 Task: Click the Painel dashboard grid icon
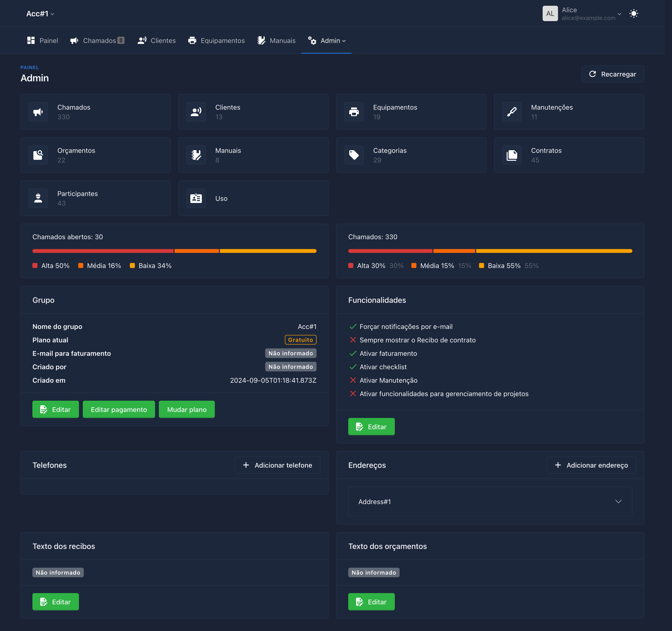[31, 41]
